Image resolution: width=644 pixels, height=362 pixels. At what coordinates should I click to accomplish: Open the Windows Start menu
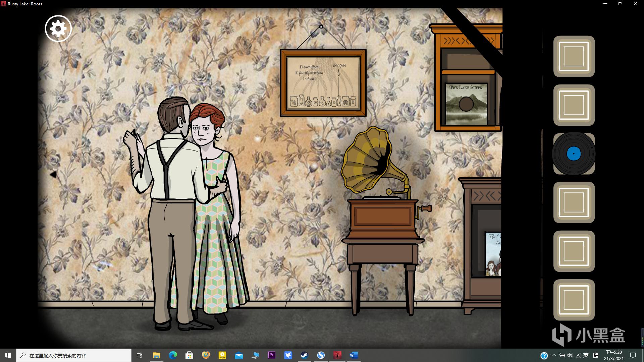point(8,355)
